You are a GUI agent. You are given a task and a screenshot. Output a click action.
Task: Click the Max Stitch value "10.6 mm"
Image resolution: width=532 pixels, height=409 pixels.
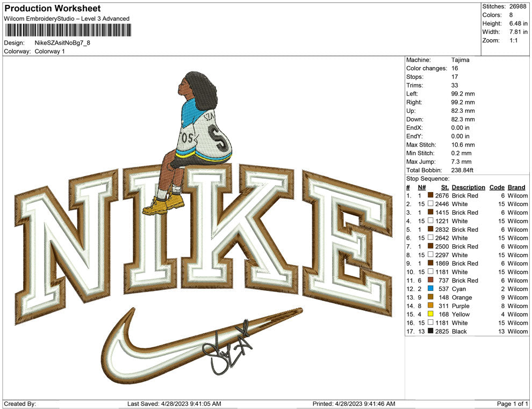(x=463, y=145)
